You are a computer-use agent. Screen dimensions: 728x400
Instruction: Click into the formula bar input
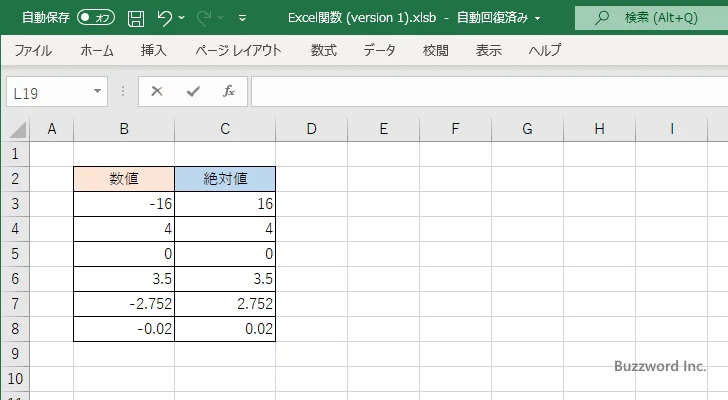[x=489, y=92]
